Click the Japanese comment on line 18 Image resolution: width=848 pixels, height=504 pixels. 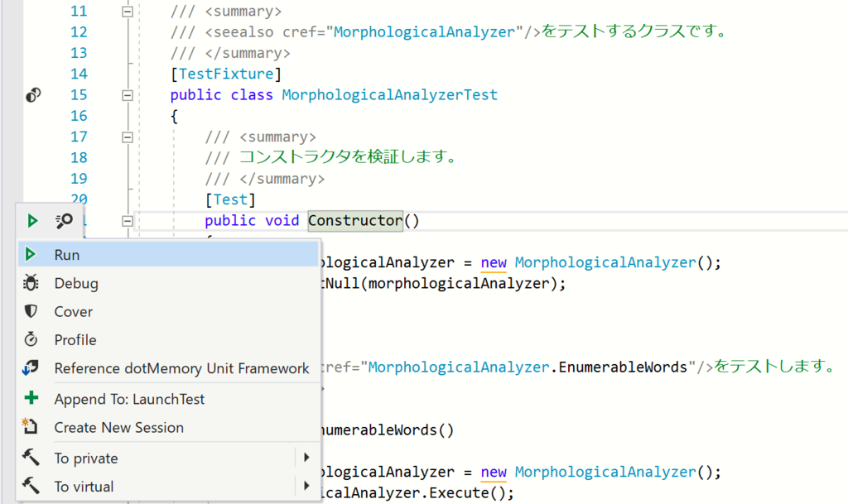[x=349, y=157]
